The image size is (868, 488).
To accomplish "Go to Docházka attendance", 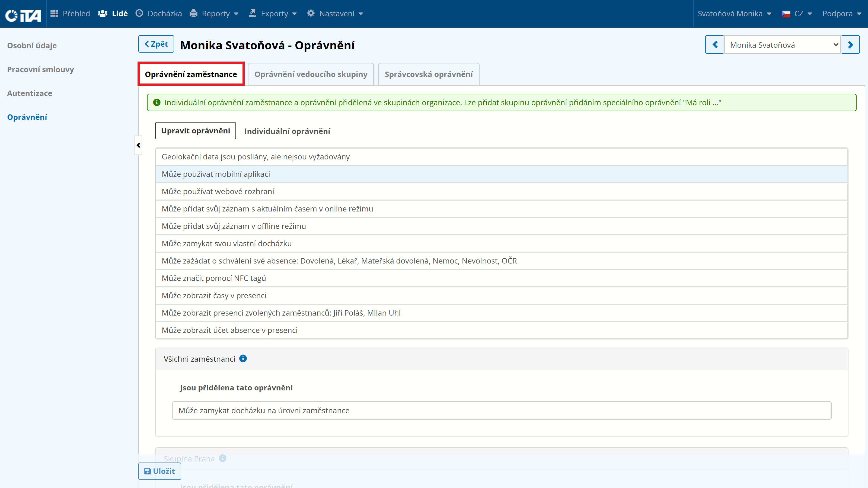I will click(158, 14).
